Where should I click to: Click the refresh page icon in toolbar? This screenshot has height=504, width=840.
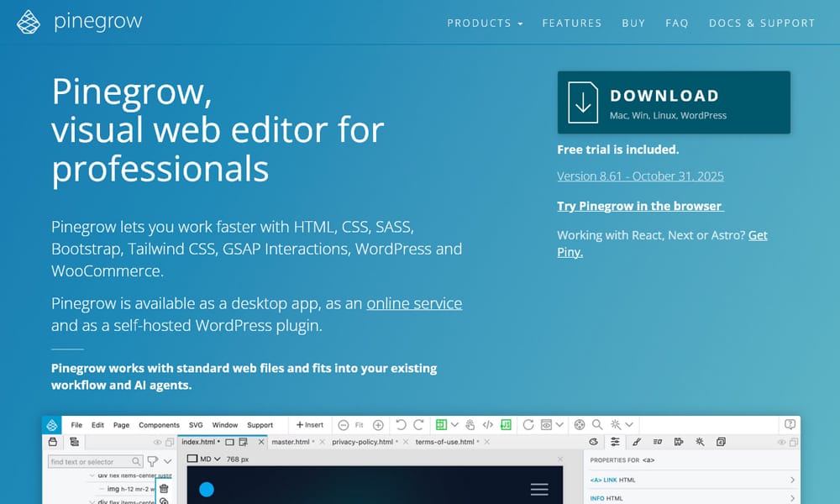[528, 425]
